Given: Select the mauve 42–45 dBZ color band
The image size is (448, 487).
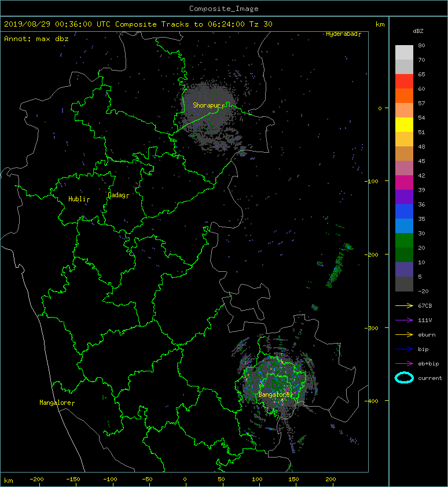Looking at the screenshot, I should coord(404,168).
